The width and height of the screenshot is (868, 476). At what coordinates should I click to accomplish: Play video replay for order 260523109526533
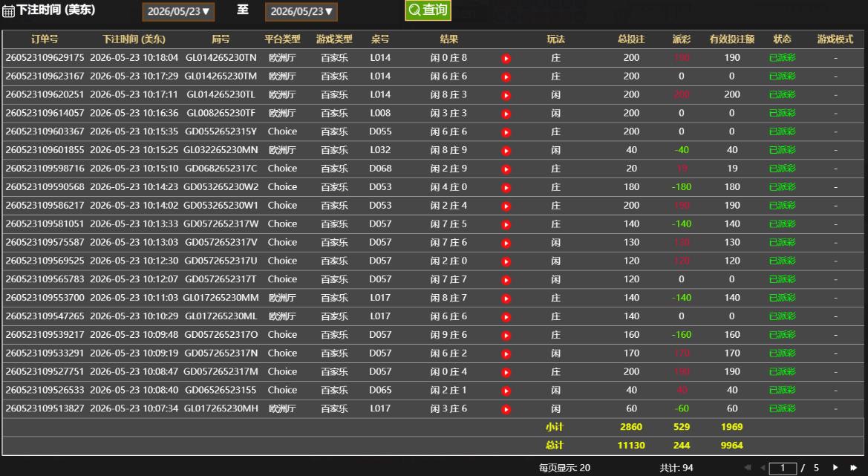tap(506, 391)
